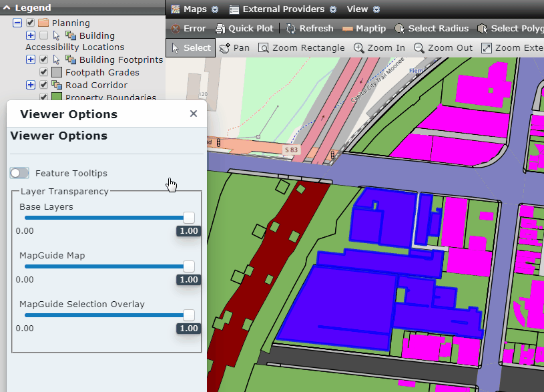Expand the Building Footprints layer
The width and height of the screenshot is (544, 392).
click(x=29, y=59)
